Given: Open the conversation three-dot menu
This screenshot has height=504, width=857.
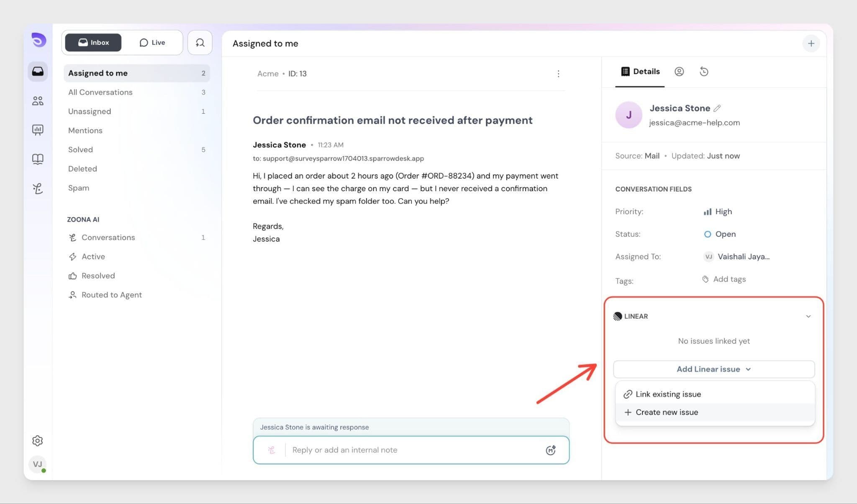Looking at the screenshot, I should coord(558,74).
